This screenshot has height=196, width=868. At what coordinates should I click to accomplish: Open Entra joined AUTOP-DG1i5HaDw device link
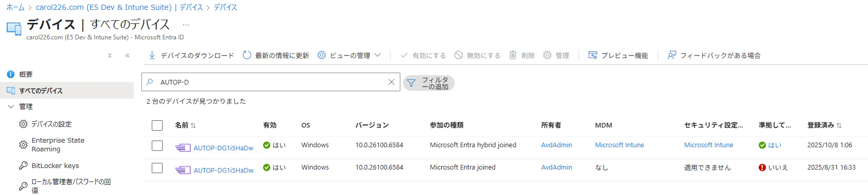point(224,170)
